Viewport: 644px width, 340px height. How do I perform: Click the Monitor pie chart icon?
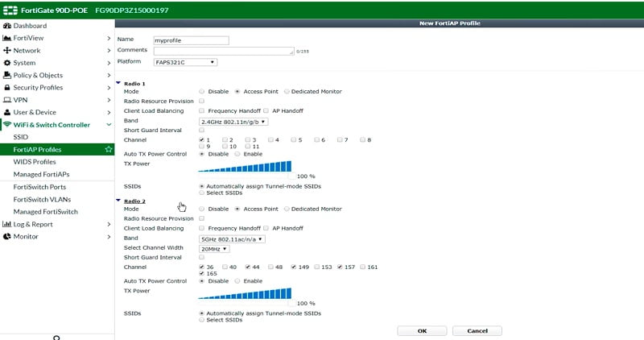(x=6, y=236)
